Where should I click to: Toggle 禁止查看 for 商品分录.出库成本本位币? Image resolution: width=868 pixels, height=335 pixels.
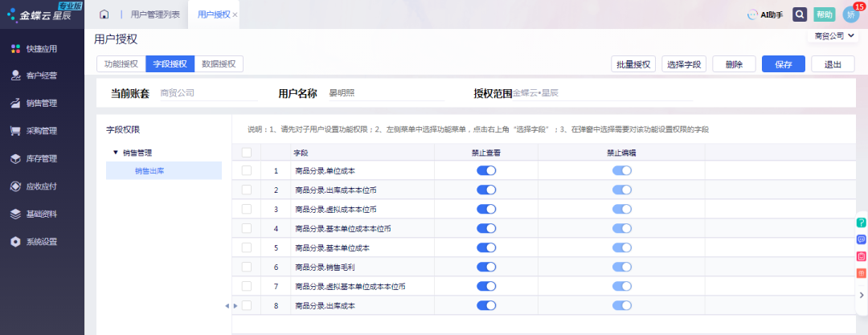486,190
